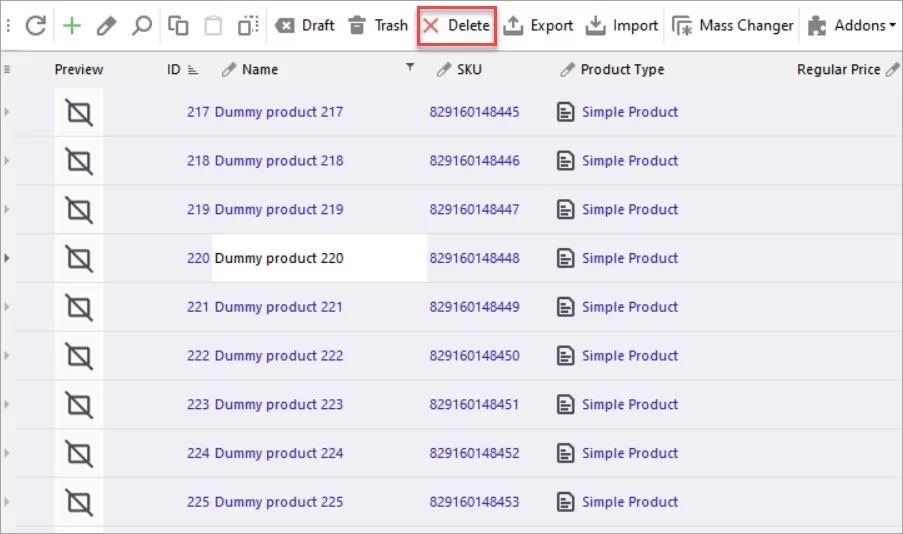Image resolution: width=903 pixels, height=534 pixels.
Task: Open the Import tool
Action: coord(622,26)
